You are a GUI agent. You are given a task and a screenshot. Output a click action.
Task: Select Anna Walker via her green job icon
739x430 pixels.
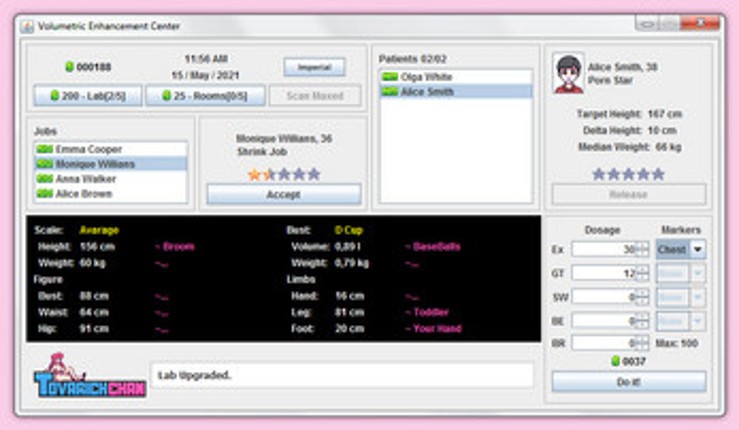45,179
